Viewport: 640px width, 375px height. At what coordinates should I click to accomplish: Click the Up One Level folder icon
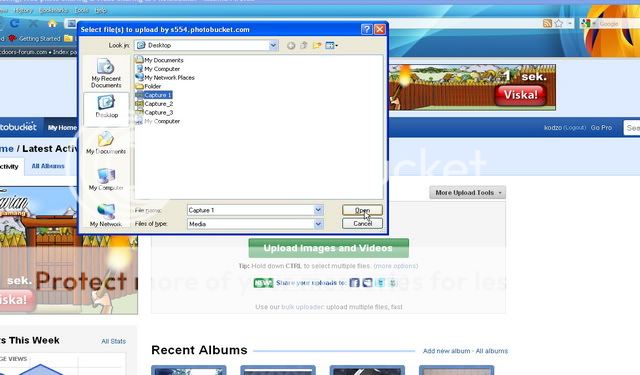(x=304, y=45)
